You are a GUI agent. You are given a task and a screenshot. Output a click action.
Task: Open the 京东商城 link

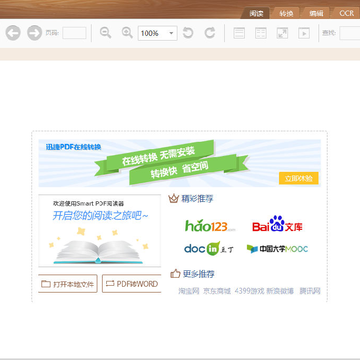tap(217, 291)
